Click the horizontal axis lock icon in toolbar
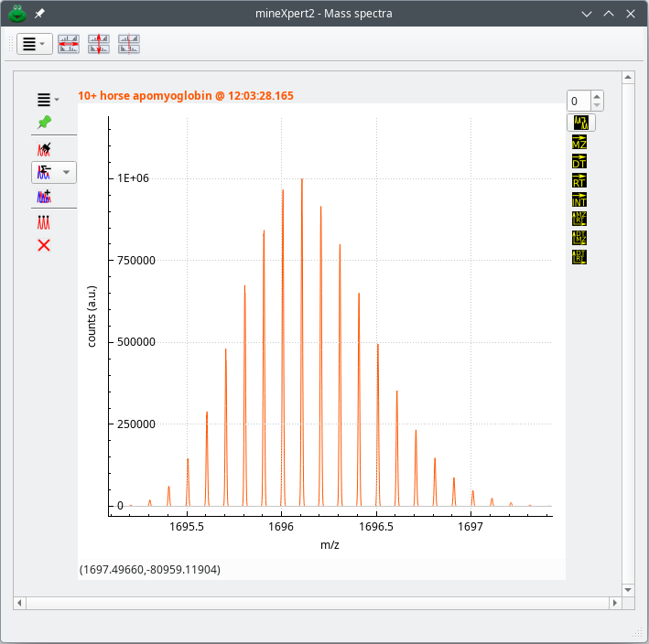 tap(69, 43)
